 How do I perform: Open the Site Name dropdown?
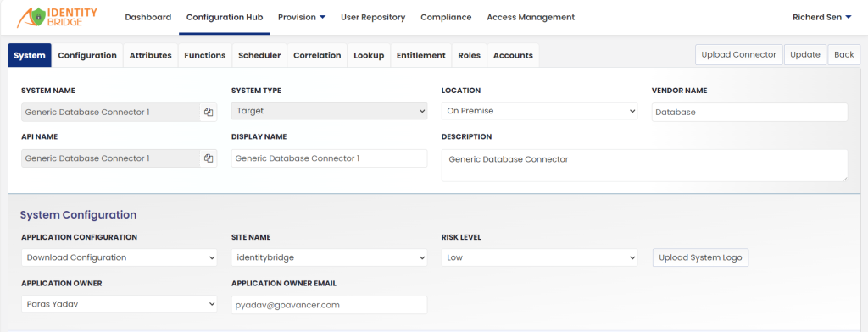tap(330, 257)
